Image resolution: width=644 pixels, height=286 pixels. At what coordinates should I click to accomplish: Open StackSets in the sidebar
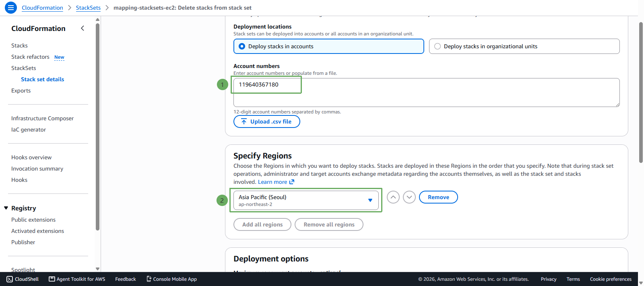(23, 68)
